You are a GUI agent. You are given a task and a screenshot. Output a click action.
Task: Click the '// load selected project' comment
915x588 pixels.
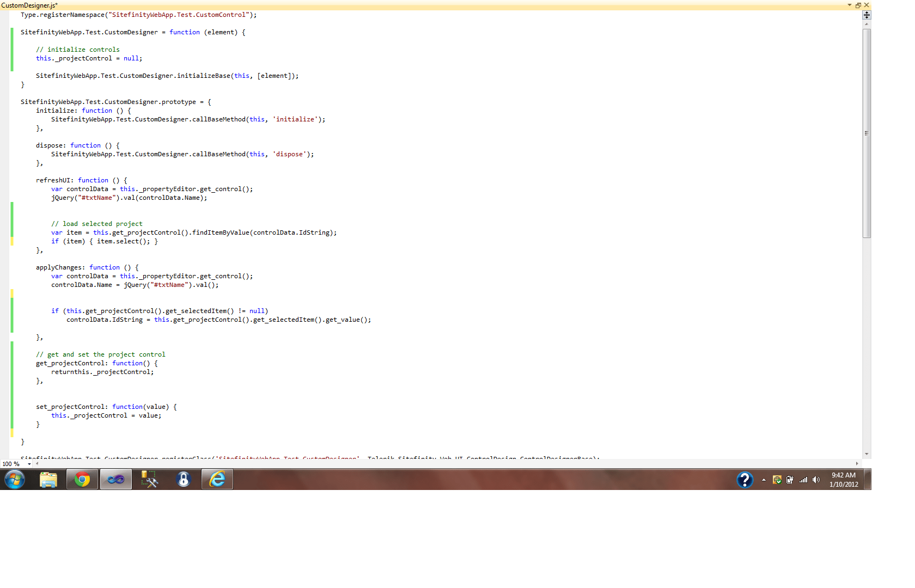click(97, 224)
